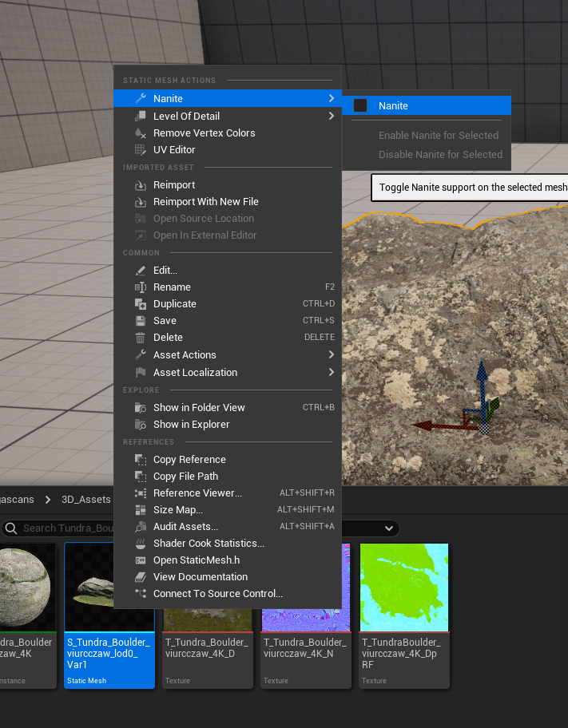568x728 pixels.
Task: Choose Show in Folder View entry
Action: [x=228, y=408]
